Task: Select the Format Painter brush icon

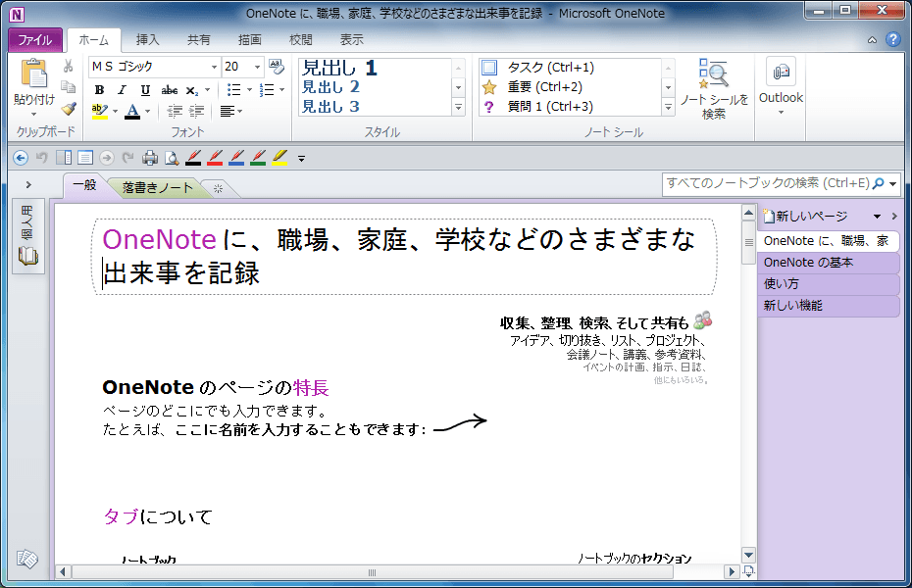Action: 69,109
